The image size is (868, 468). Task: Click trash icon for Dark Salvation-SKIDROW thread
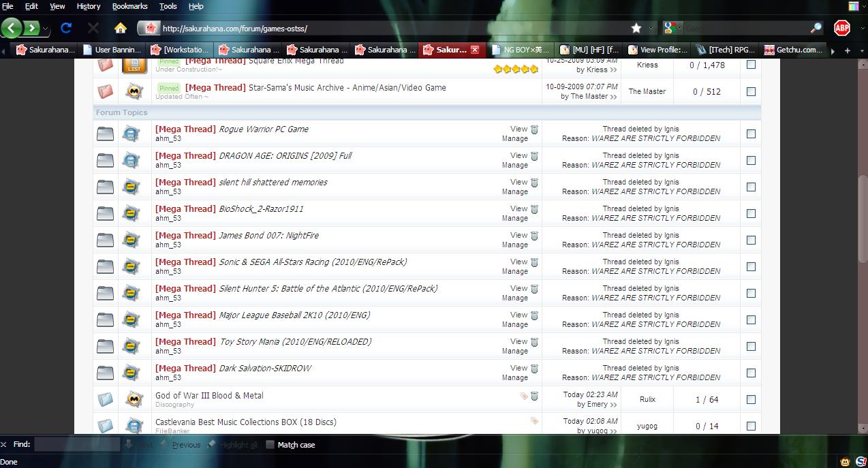(x=535, y=369)
